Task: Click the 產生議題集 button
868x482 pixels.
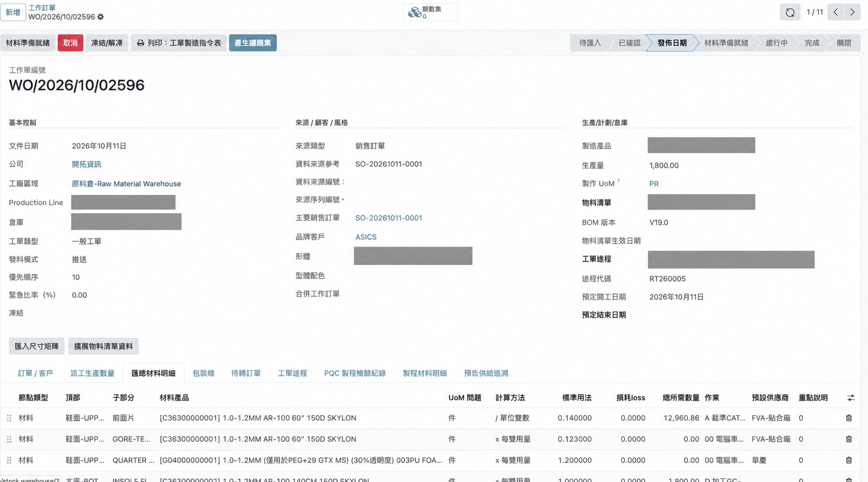Action: [253, 43]
